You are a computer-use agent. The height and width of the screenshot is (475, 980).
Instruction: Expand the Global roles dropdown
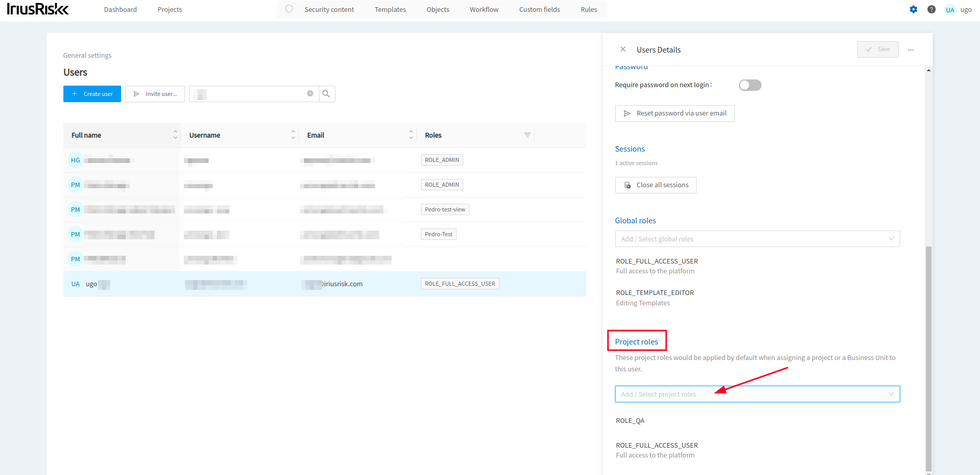[757, 239]
